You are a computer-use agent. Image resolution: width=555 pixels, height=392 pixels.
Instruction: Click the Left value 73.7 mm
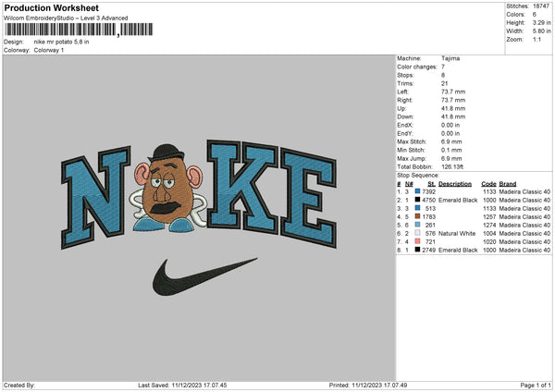tap(453, 92)
